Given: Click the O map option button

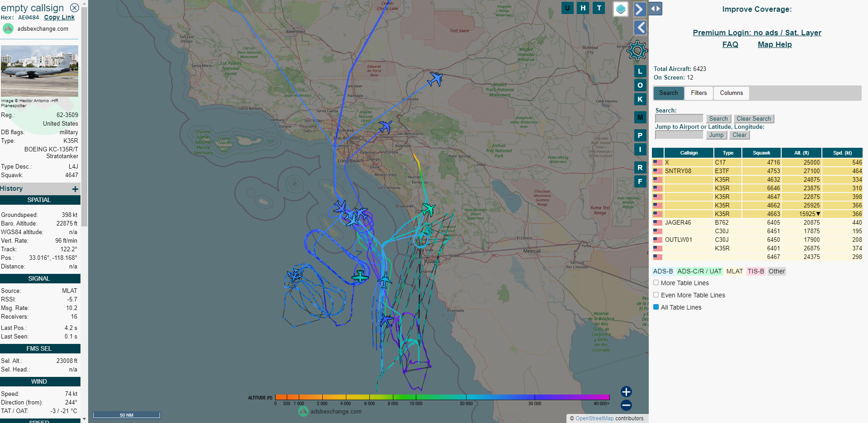Looking at the screenshot, I should (x=640, y=85).
